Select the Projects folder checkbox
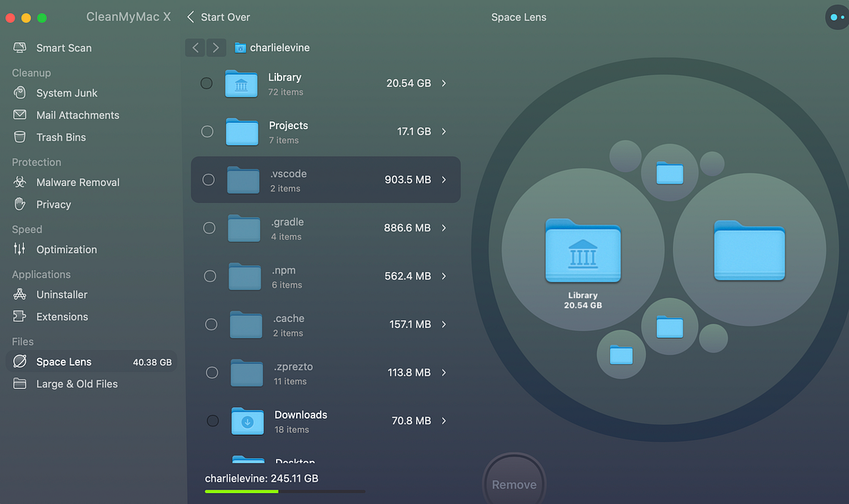This screenshot has height=504, width=849. point(208,131)
